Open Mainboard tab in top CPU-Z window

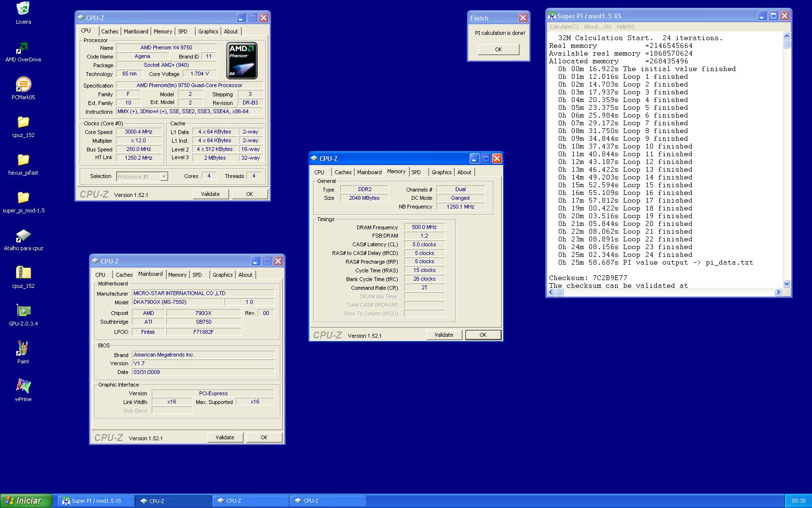click(x=136, y=31)
